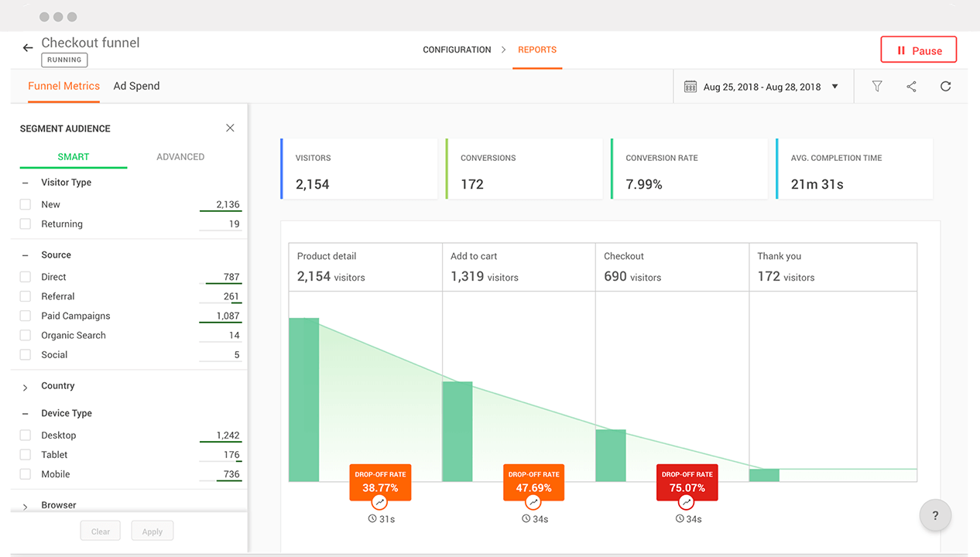Screen dimensions: 980x557
Task: Click the Apply button
Action: click(x=152, y=531)
